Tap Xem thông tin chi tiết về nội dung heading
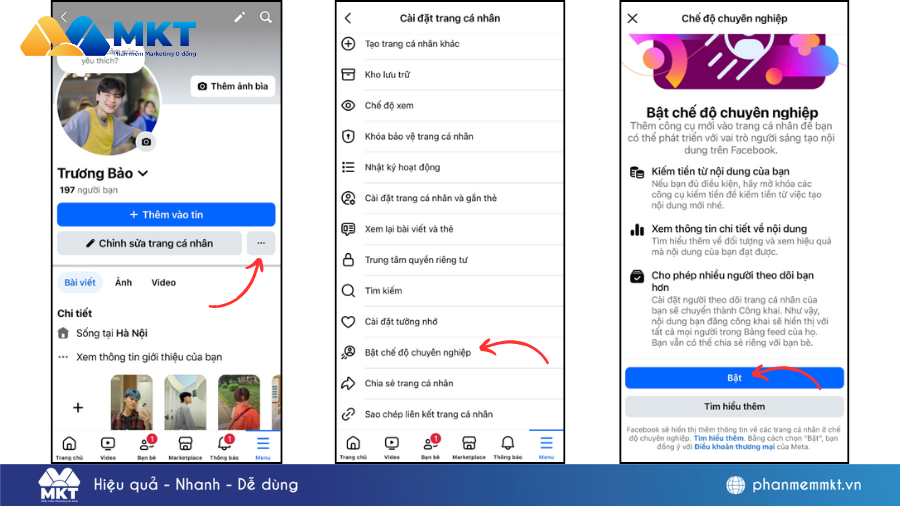 pos(729,229)
